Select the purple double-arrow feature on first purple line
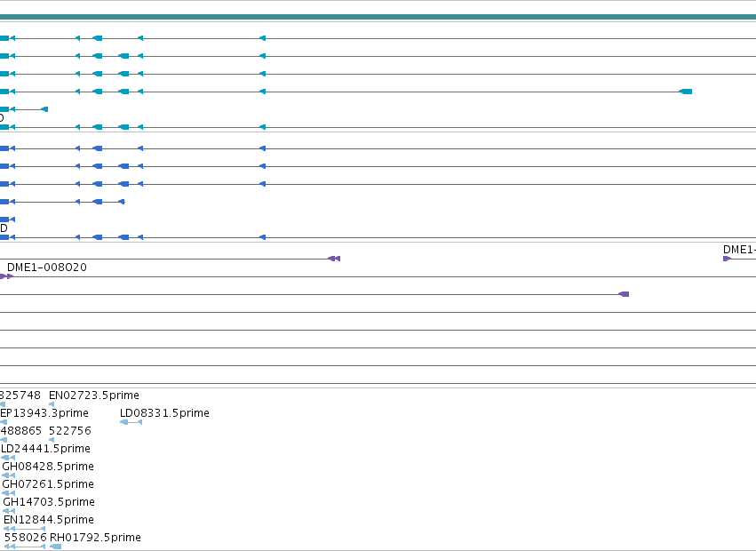756x551 pixels. (x=334, y=259)
